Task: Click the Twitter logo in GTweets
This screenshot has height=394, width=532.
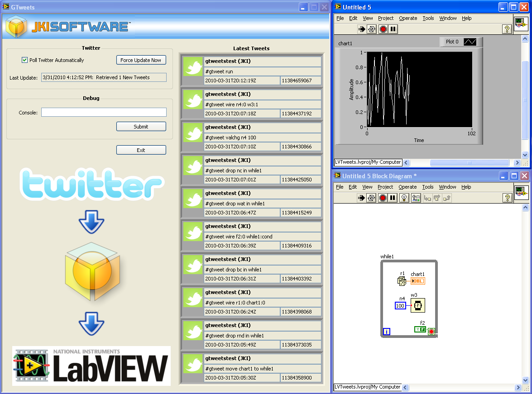Action: pos(92,184)
